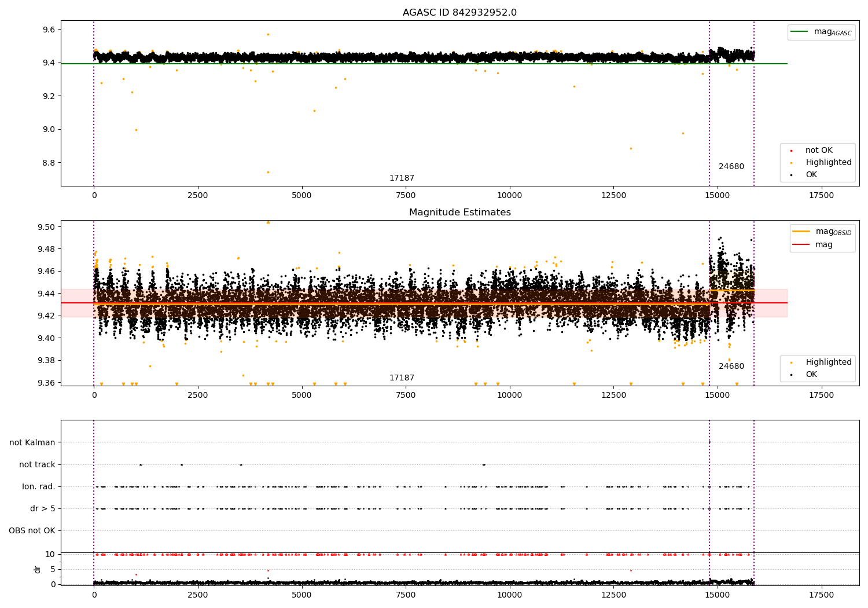Click the lowest orange outlier near 8.74 magnitude
Viewport: 868px width, 608px height.
coord(268,172)
